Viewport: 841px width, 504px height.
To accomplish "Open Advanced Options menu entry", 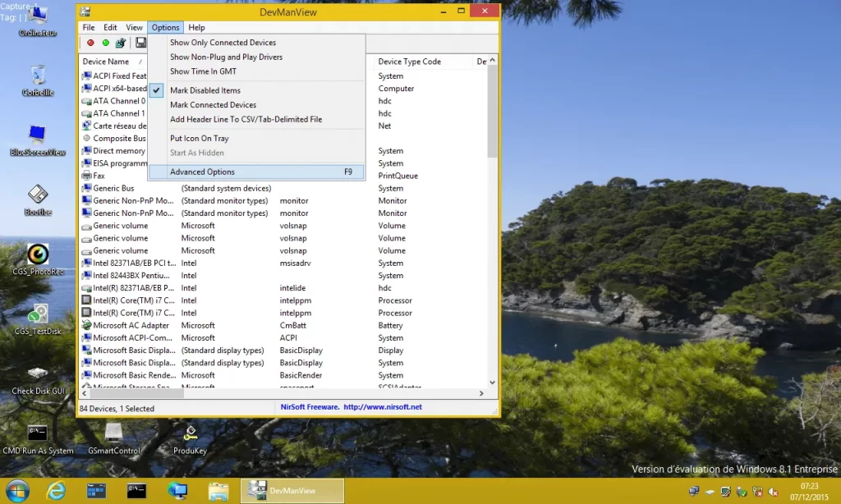I will pyautogui.click(x=256, y=172).
